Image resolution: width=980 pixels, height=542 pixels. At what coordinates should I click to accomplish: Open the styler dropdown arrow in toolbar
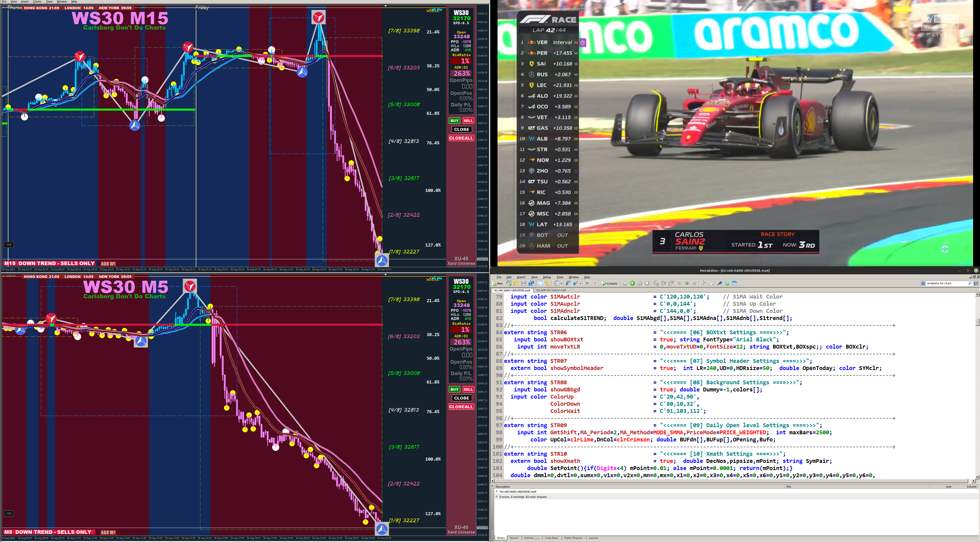pyautogui.click(x=561, y=284)
